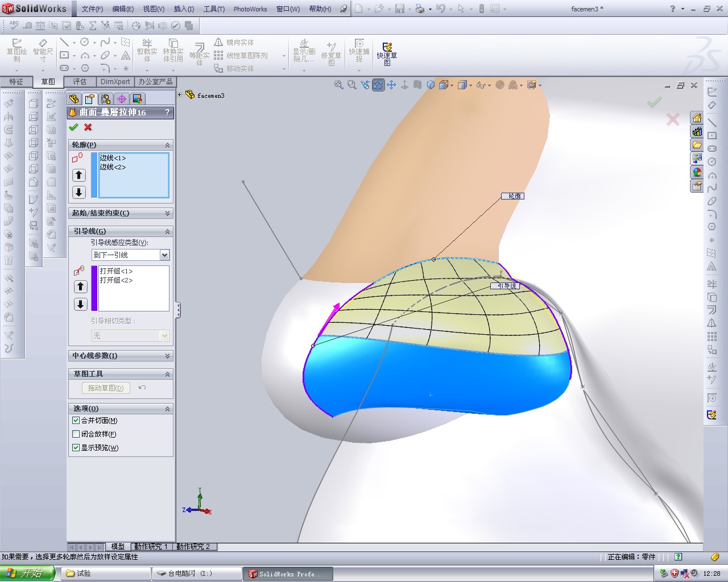Open the file explorer folder in task pane

click(697, 145)
